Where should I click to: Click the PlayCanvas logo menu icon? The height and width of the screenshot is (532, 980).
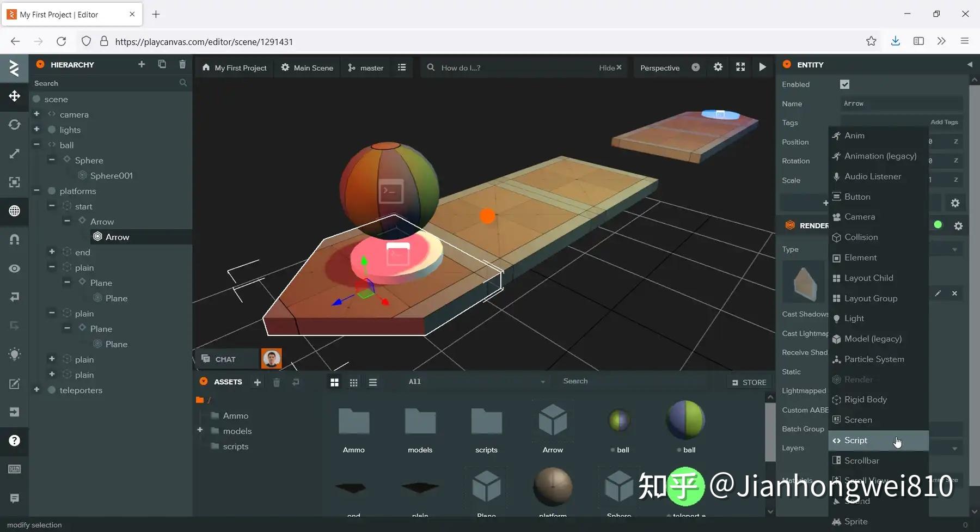(14, 68)
